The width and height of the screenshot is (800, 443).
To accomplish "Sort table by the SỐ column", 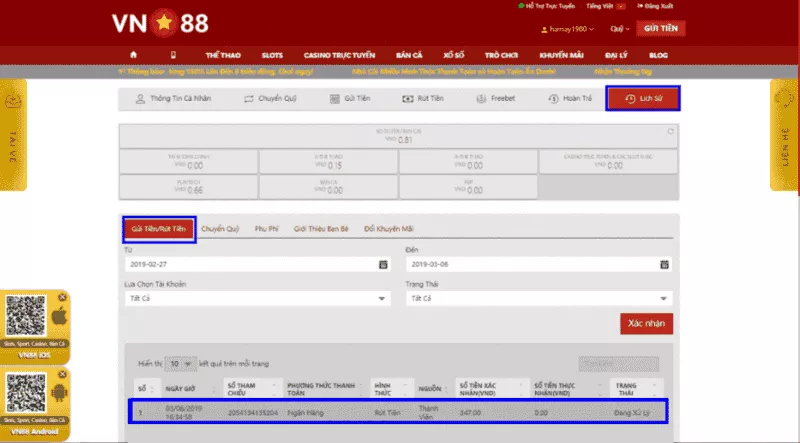I will [147, 389].
